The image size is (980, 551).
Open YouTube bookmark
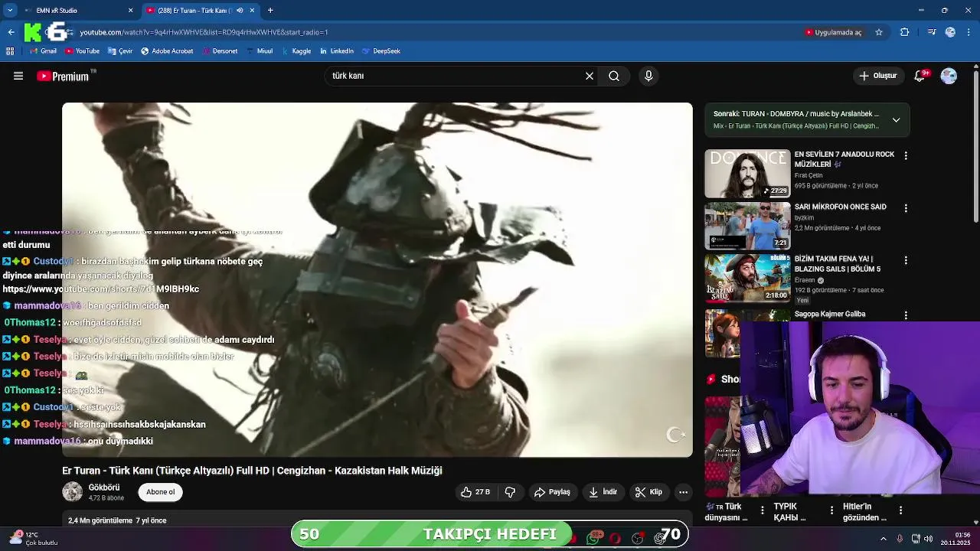coord(82,51)
